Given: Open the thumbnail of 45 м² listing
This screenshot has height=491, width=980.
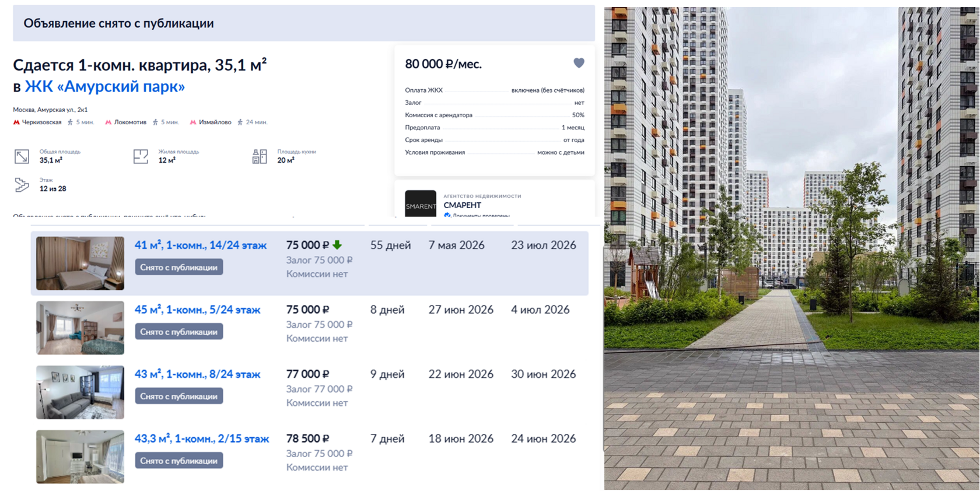Looking at the screenshot, I should point(80,328).
